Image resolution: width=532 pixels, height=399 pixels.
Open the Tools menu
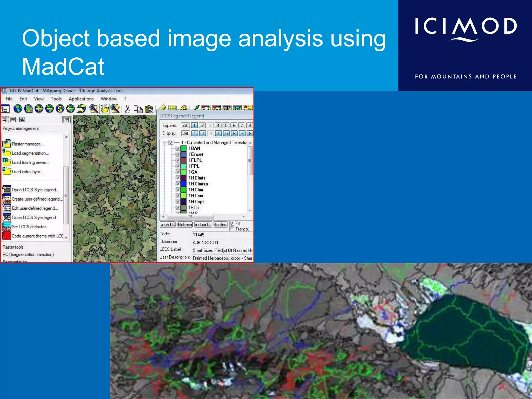(56, 99)
